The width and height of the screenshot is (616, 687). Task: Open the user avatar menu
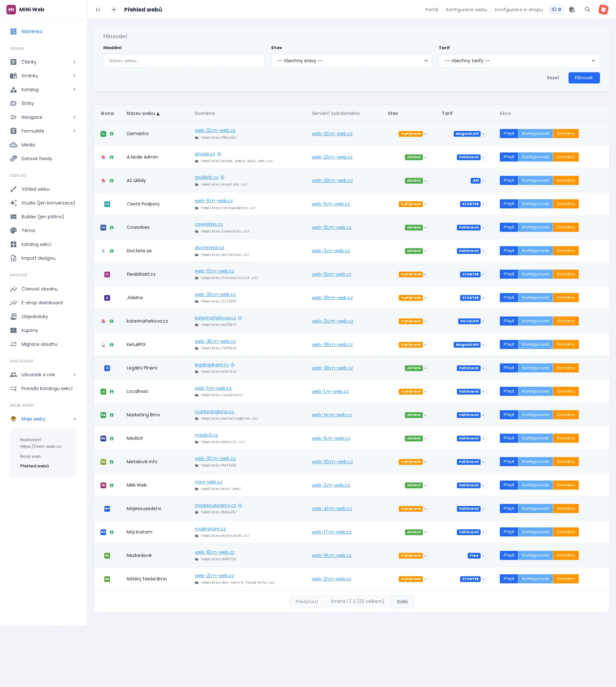[x=603, y=10]
